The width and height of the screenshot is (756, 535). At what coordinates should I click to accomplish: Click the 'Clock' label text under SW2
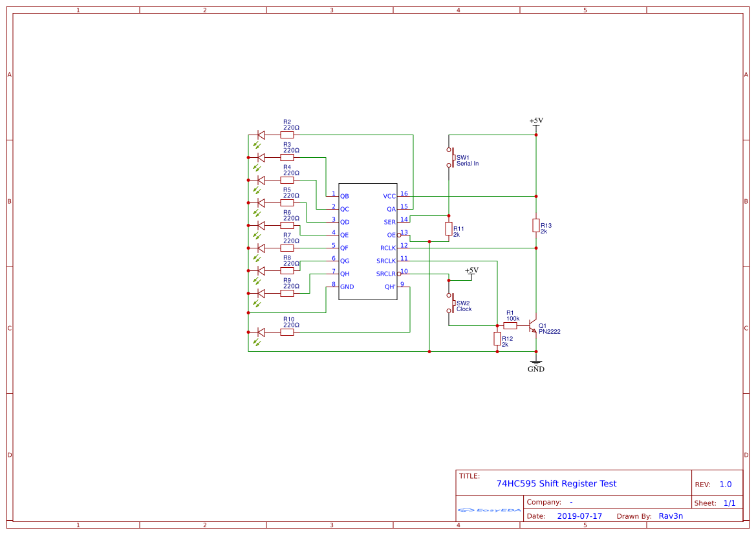coord(464,309)
